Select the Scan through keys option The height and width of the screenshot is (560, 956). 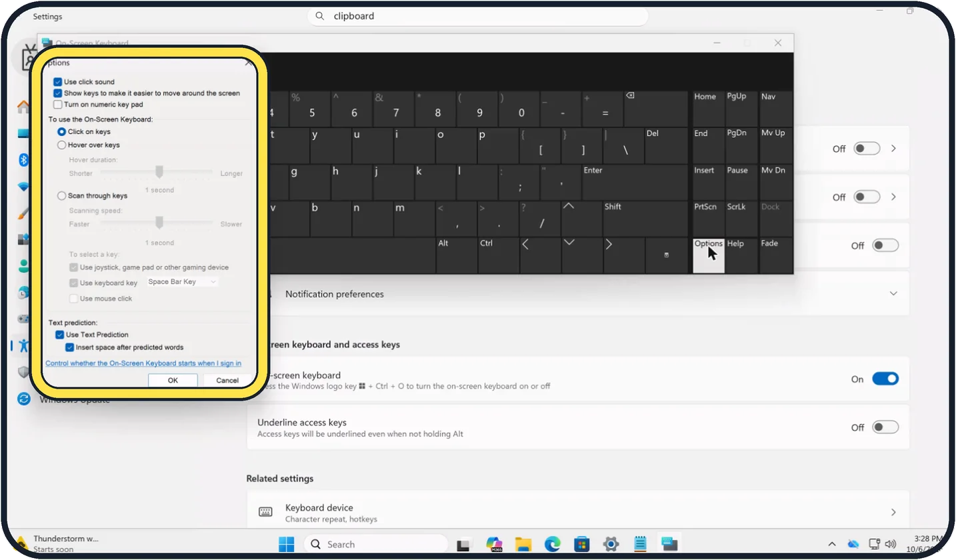(x=62, y=196)
